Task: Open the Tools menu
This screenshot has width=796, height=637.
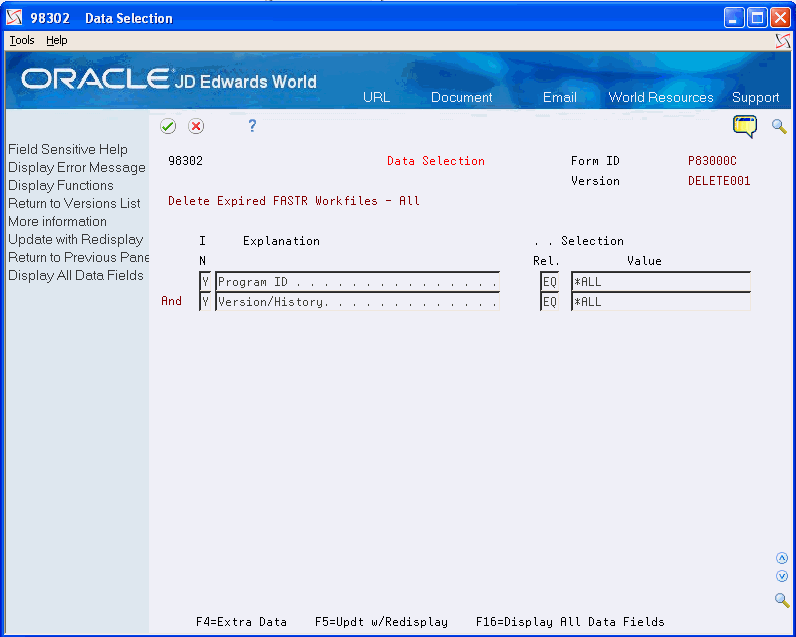Action: pos(22,40)
